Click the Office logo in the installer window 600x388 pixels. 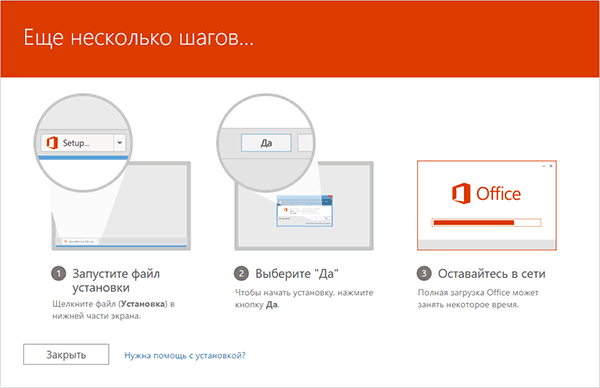click(486, 193)
